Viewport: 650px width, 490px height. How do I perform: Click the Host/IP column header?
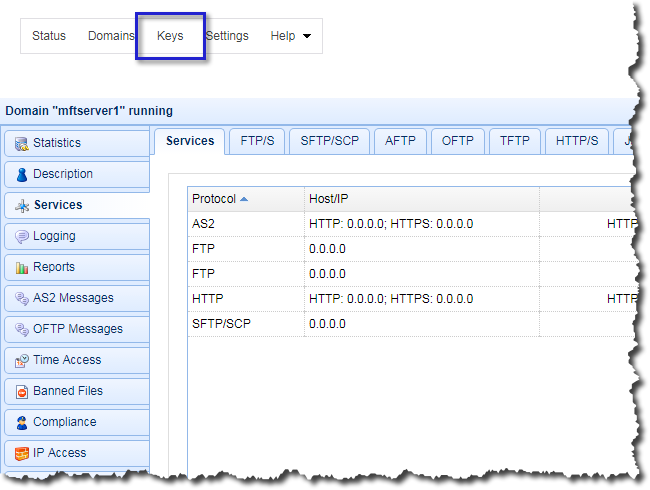point(422,199)
